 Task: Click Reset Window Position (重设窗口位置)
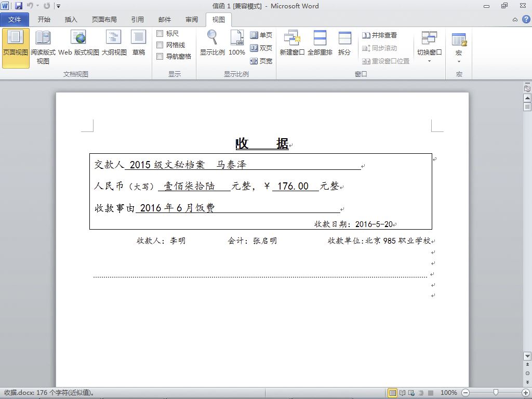[x=385, y=61]
